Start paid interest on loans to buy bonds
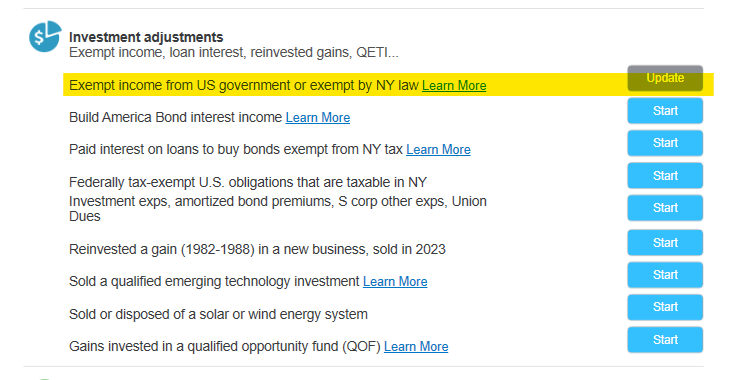Screen dimensions: 744x380 [x=665, y=143]
